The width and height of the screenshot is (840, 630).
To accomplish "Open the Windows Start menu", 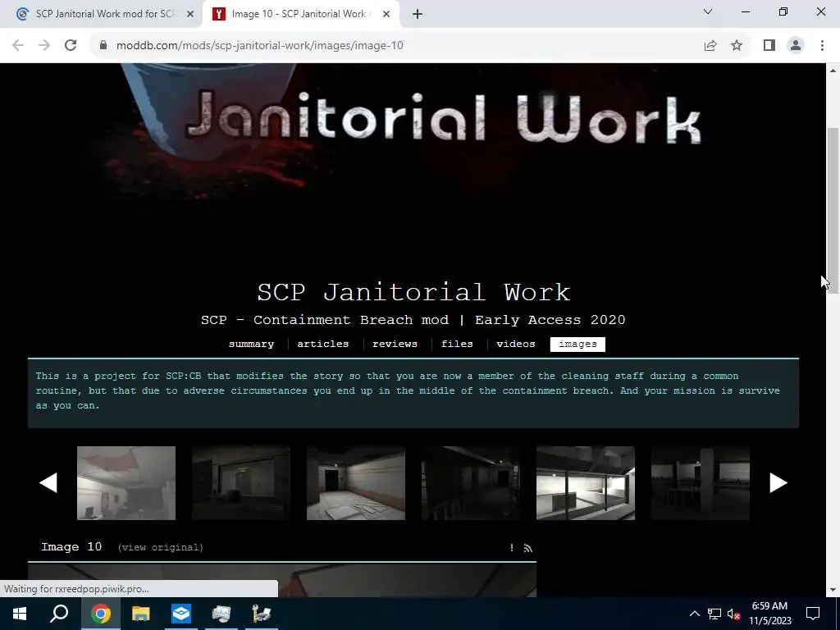I will [x=20, y=614].
